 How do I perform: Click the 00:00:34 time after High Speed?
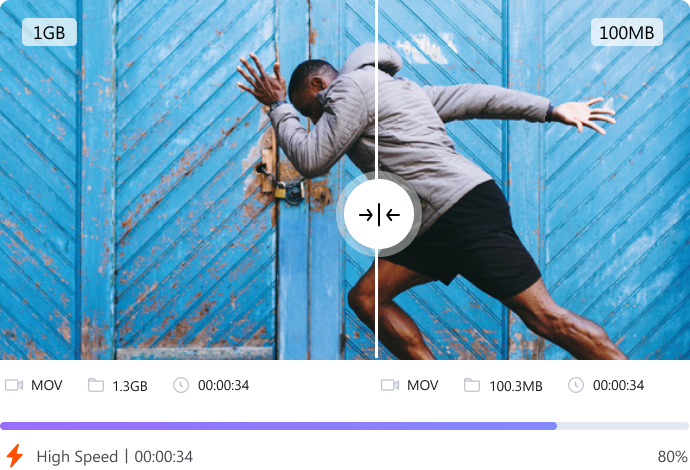[164, 457]
